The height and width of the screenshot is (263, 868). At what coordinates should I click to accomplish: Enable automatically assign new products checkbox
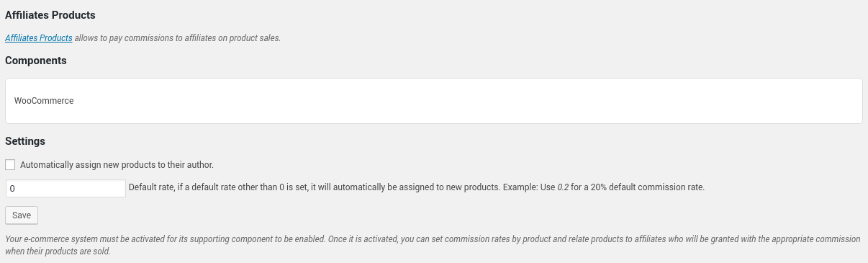click(x=10, y=164)
